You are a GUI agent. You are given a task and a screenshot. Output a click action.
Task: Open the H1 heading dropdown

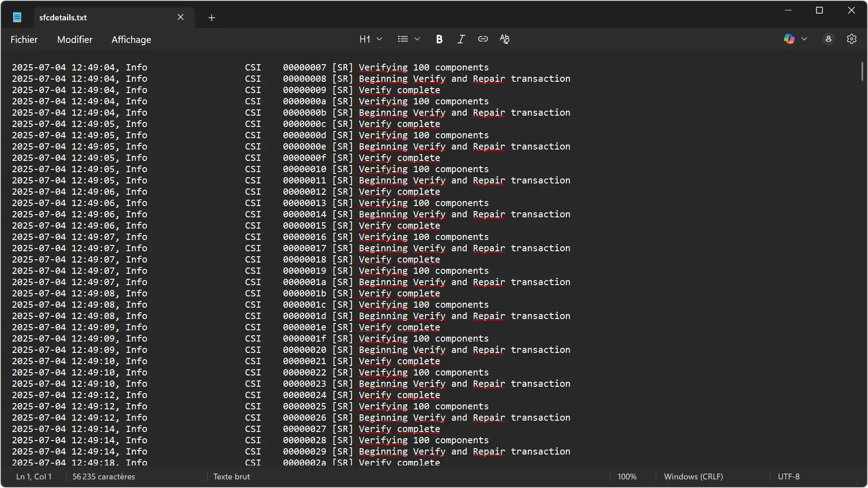coord(371,39)
